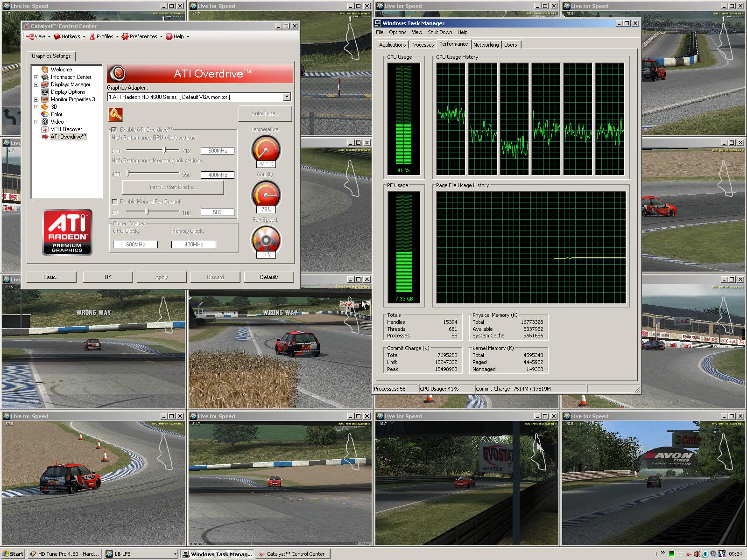Expand the Monitor Properties 3 tree node
The width and height of the screenshot is (747, 560).
(x=36, y=99)
